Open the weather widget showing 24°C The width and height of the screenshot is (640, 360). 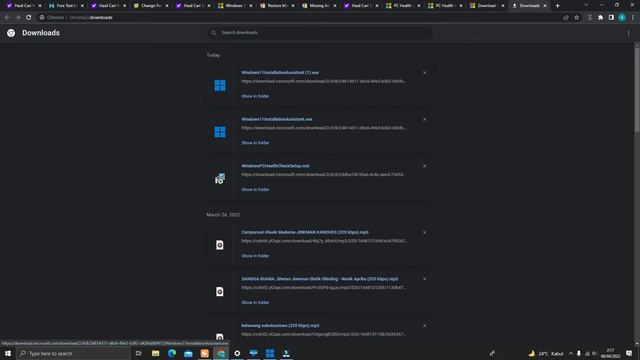[546, 353]
